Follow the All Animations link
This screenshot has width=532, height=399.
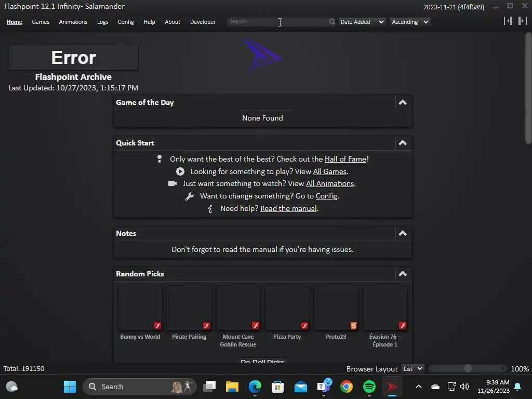(330, 183)
